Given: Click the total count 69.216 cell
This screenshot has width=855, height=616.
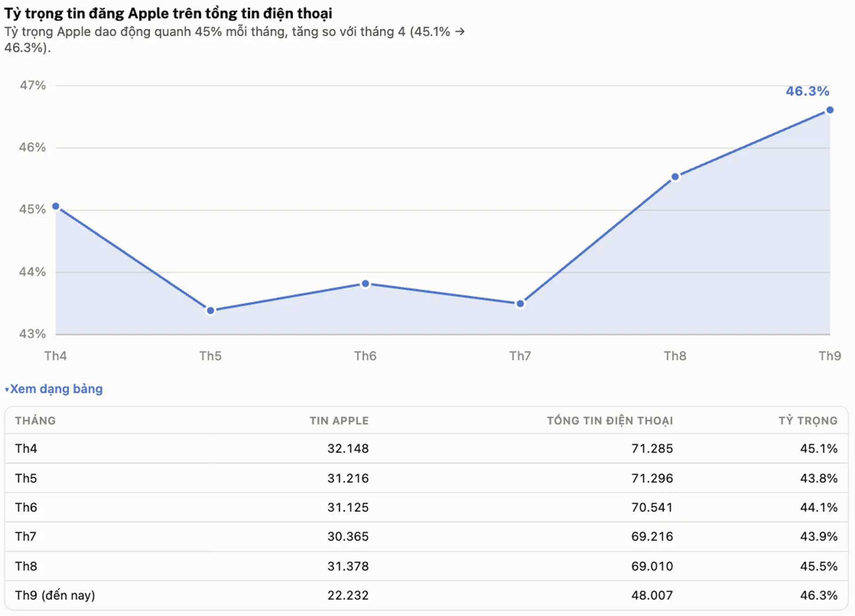Looking at the screenshot, I should tap(652, 537).
